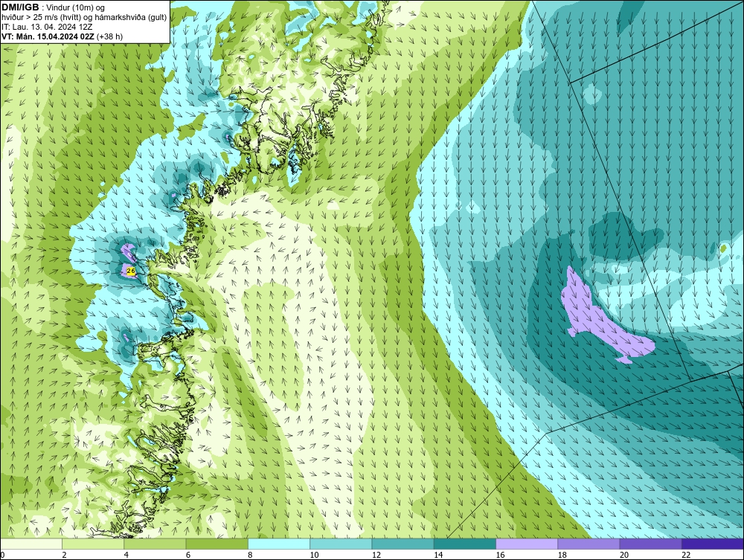This screenshot has width=744, height=560.
Task: Select the 12–14 m/s teal swatch
Action: tap(403, 544)
